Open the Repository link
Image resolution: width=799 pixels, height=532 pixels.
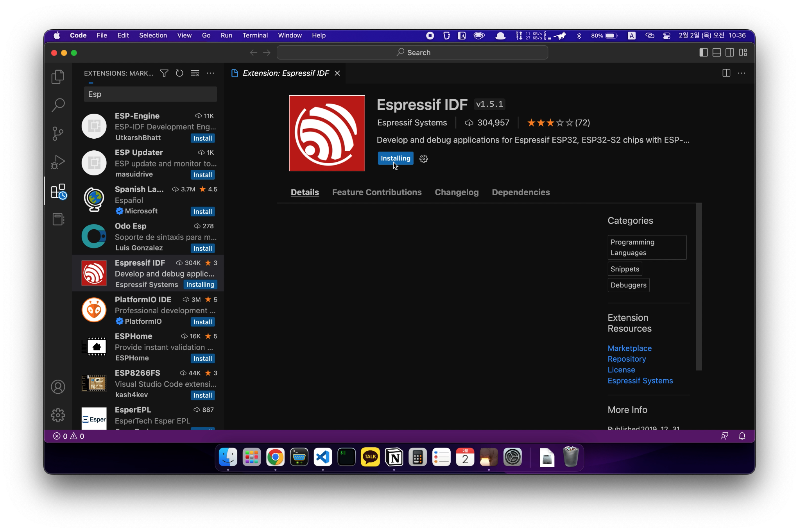pyautogui.click(x=627, y=359)
